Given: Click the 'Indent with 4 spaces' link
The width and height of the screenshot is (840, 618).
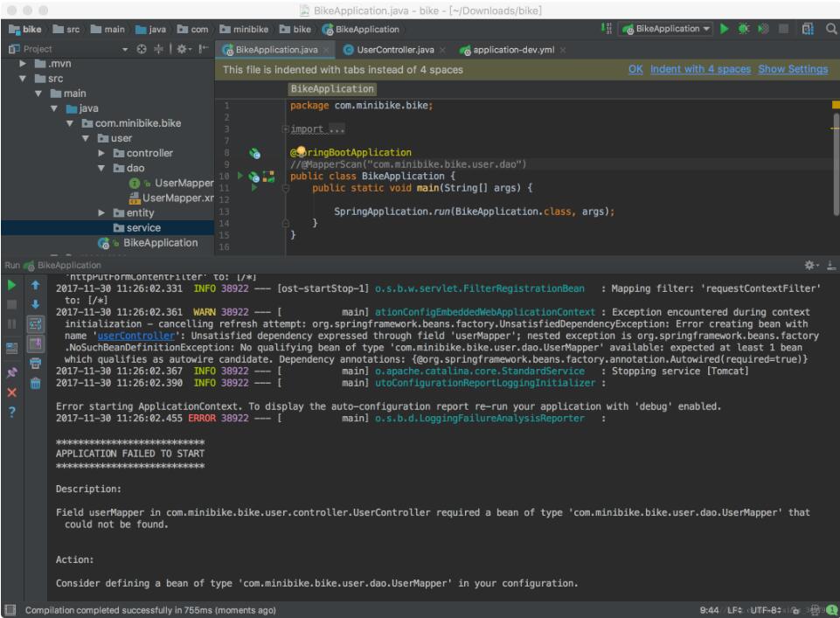Looking at the screenshot, I should [700, 69].
